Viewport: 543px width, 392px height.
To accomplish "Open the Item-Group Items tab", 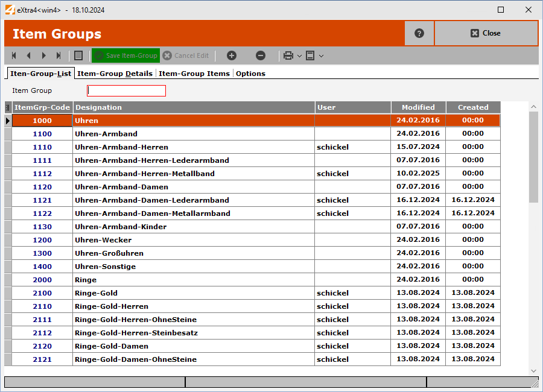I will pyautogui.click(x=194, y=74).
